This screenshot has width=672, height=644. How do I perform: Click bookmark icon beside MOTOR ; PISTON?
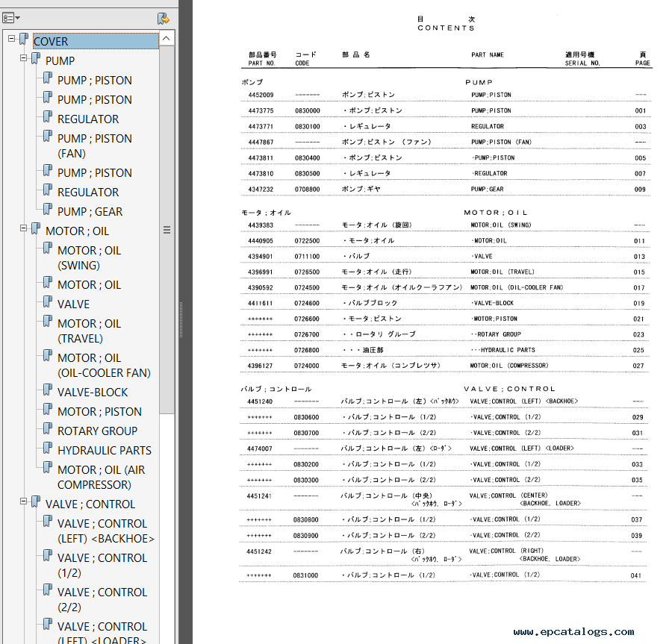tap(48, 410)
